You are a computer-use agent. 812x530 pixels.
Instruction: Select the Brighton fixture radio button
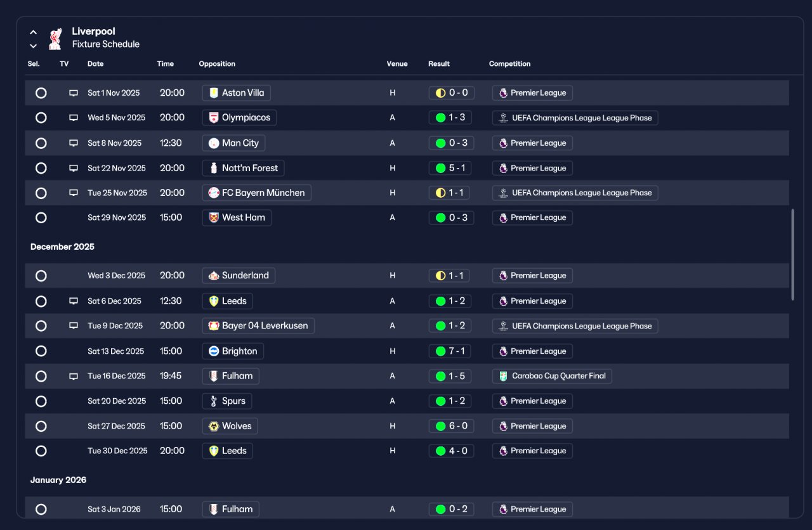(x=41, y=351)
